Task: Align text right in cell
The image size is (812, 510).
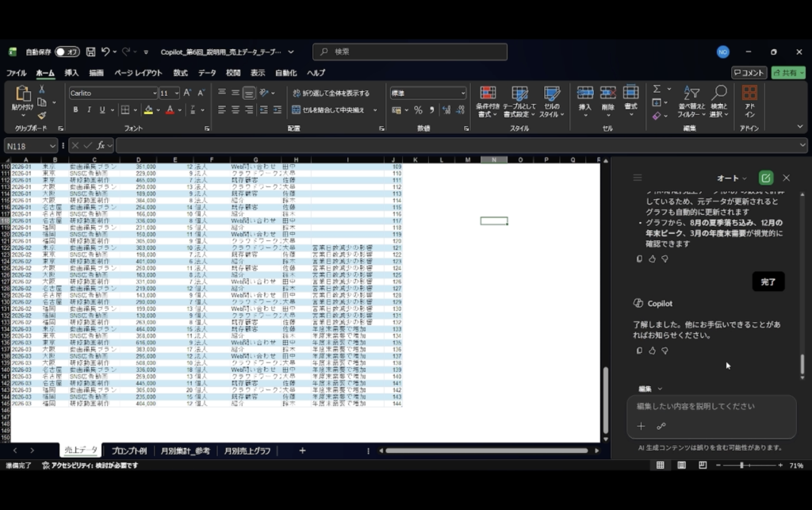Action: (248, 109)
